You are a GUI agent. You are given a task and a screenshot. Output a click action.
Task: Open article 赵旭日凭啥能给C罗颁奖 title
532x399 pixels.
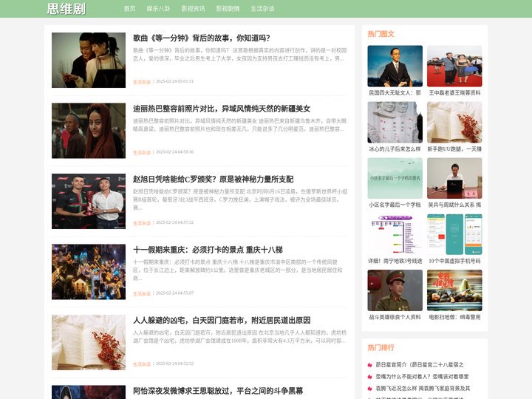(x=213, y=179)
